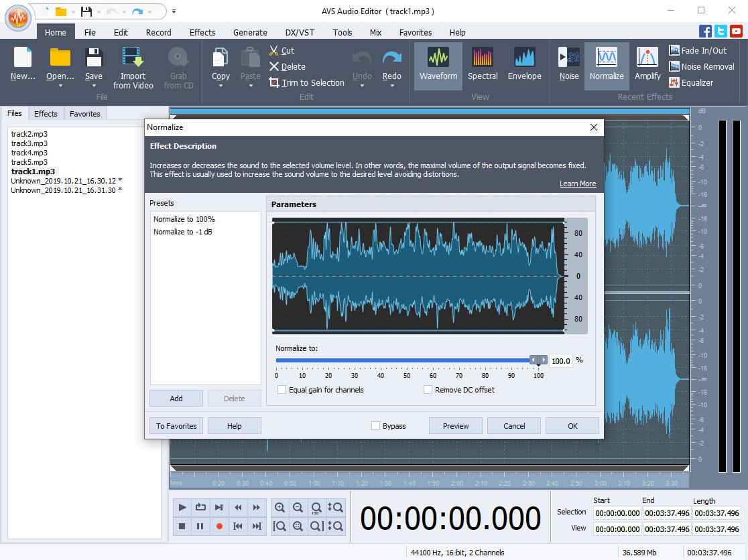Select the 'Normalize to -1 dB' preset
Viewport: 748px width, 560px height.
point(184,231)
